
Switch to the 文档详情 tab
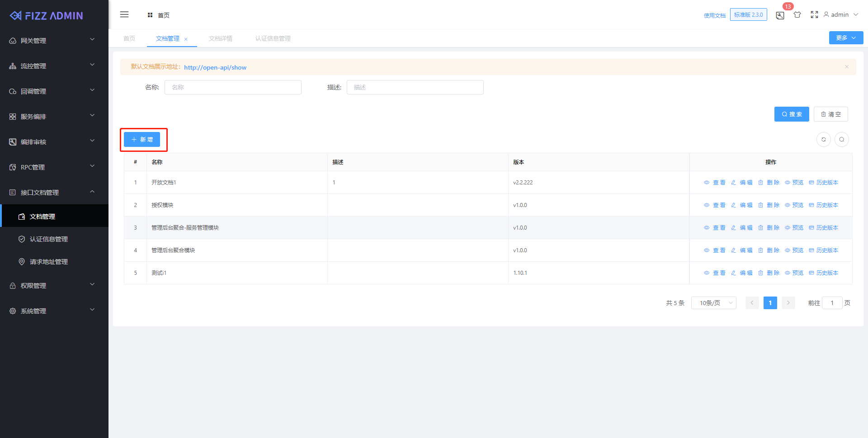click(221, 39)
